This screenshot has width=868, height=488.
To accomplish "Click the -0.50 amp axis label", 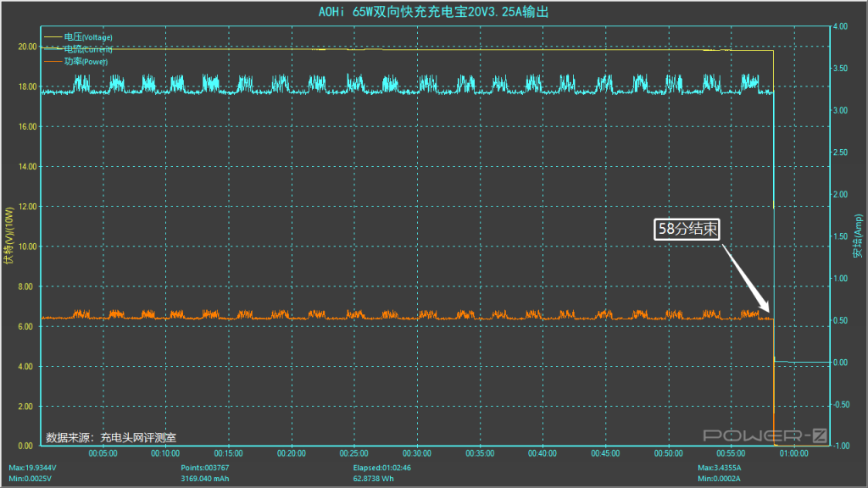I will pos(842,404).
